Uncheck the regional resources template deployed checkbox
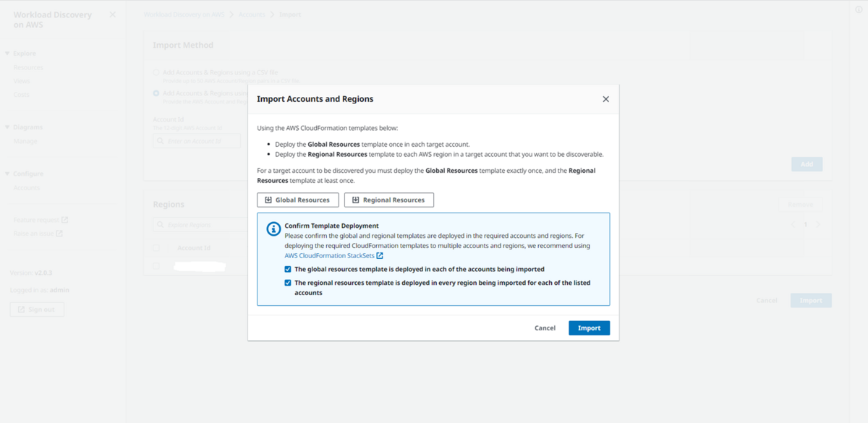 pos(288,283)
